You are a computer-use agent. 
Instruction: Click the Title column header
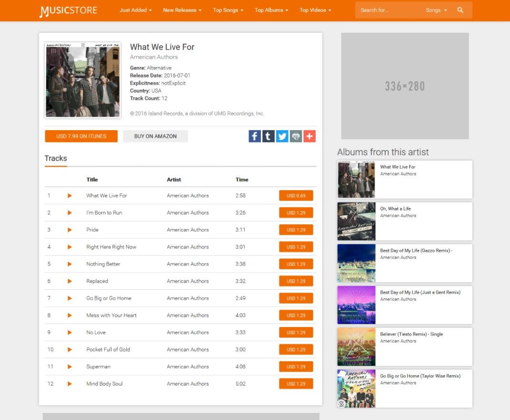click(x=92, y=180)
